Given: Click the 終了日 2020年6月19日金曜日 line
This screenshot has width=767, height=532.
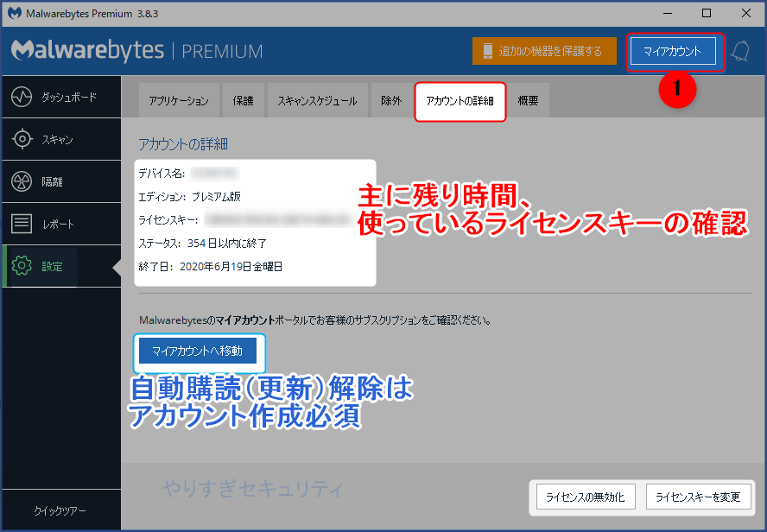Looking at the screenshot, I should pos(211,267).
